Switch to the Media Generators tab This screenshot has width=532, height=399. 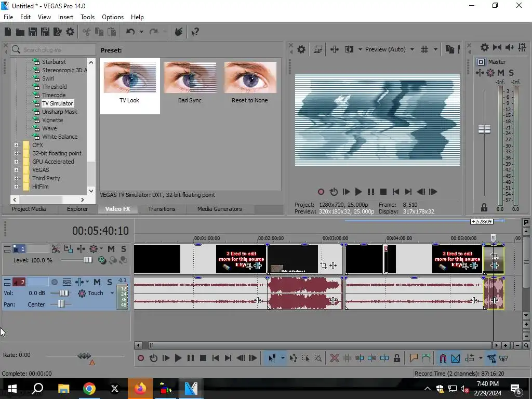click(x=220, y=209)
